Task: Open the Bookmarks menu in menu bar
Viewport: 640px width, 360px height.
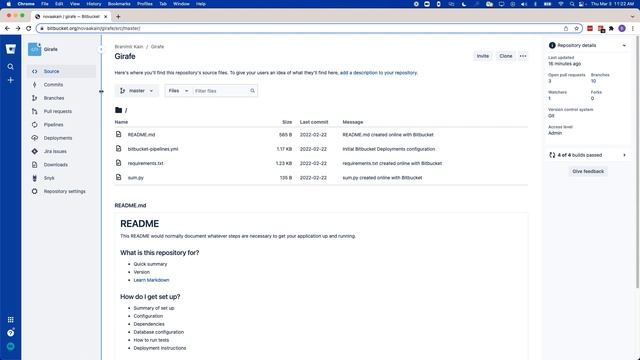Action: click(119, 4)
